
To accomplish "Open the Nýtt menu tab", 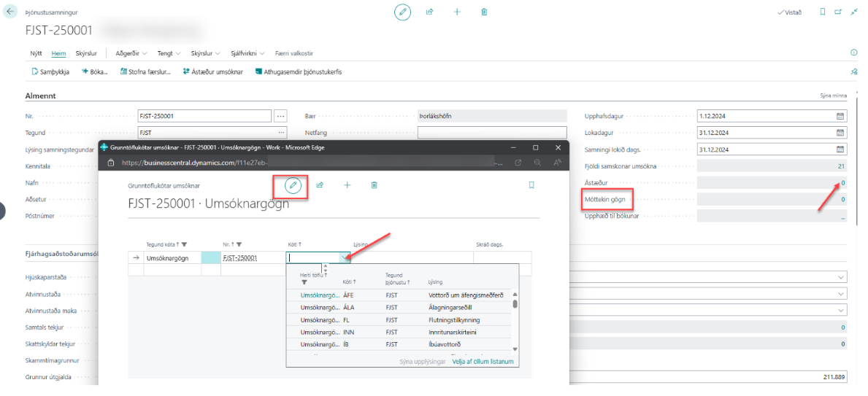I will click(x=36, y=53).
